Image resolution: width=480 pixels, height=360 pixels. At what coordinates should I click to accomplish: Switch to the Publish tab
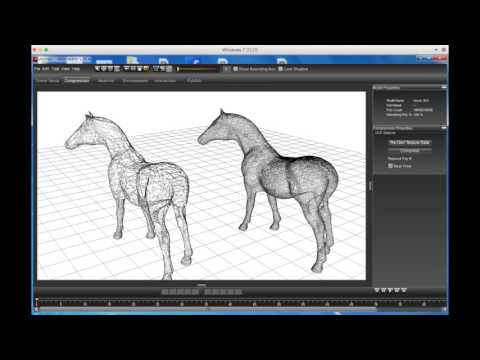194,81
